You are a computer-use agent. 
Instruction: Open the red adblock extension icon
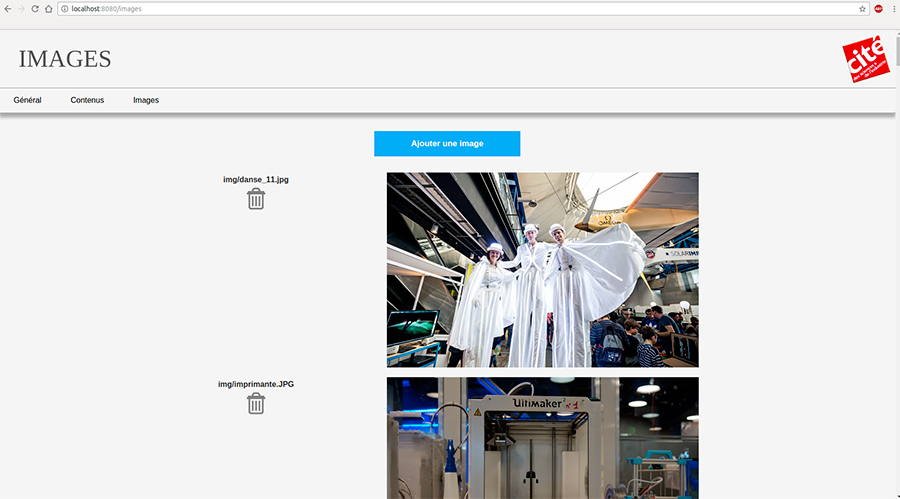878,9
